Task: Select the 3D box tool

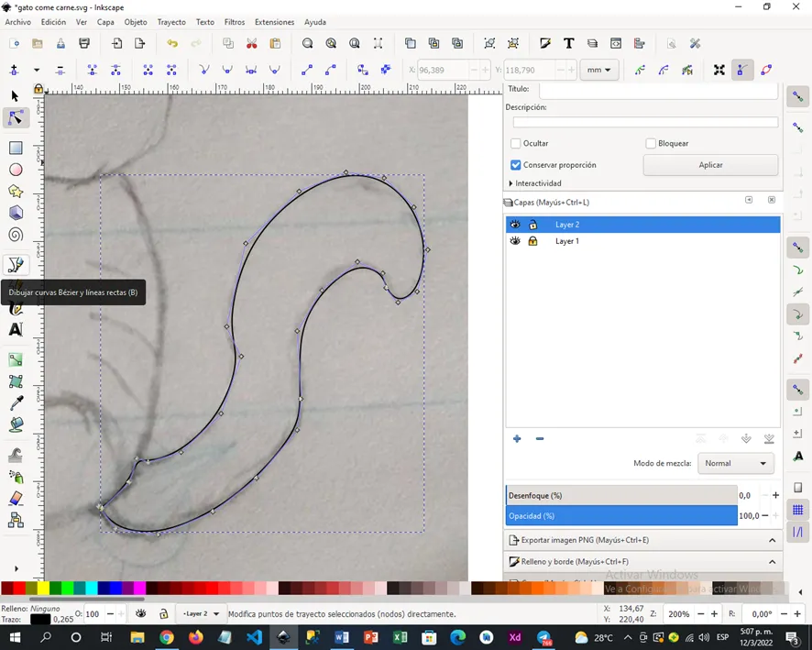Action: 16,213
